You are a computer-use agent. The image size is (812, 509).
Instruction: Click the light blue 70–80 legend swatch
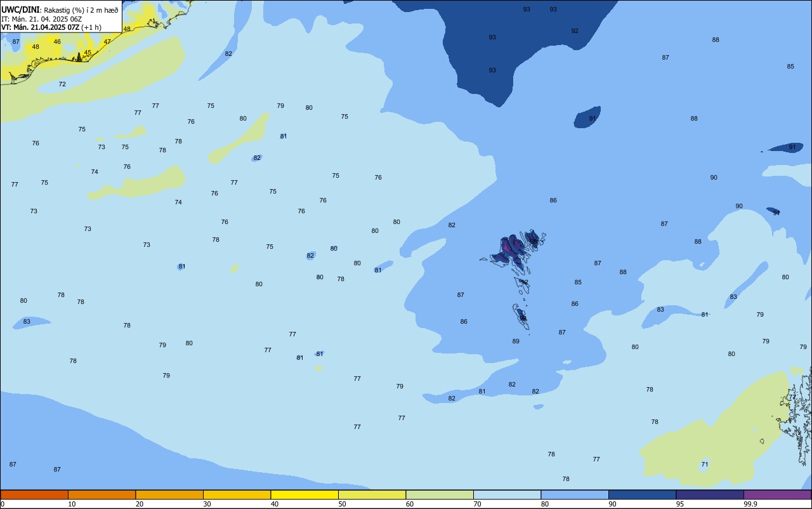[x=507, y=494]
